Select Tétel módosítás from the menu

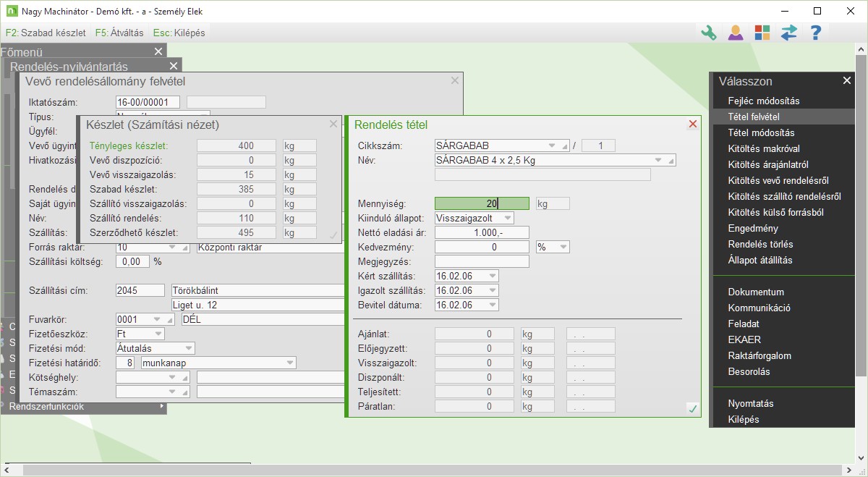click(x=761, y=132)
